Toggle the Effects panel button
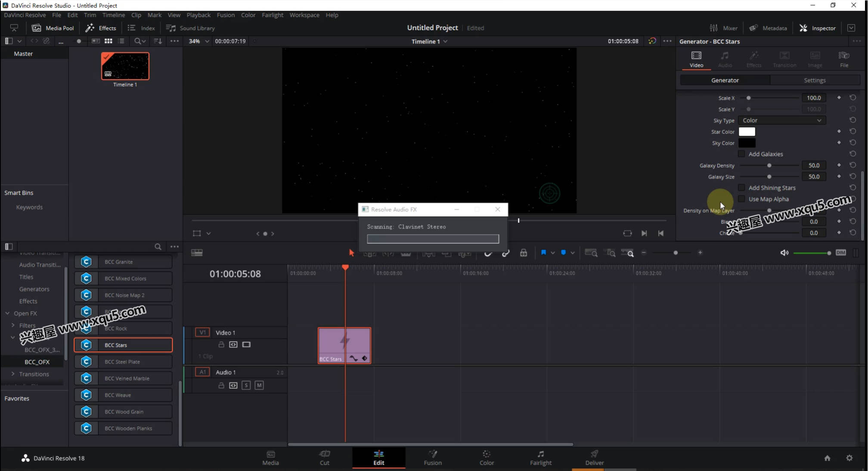Viewport: 868px width, 471px height. (101, 28)
